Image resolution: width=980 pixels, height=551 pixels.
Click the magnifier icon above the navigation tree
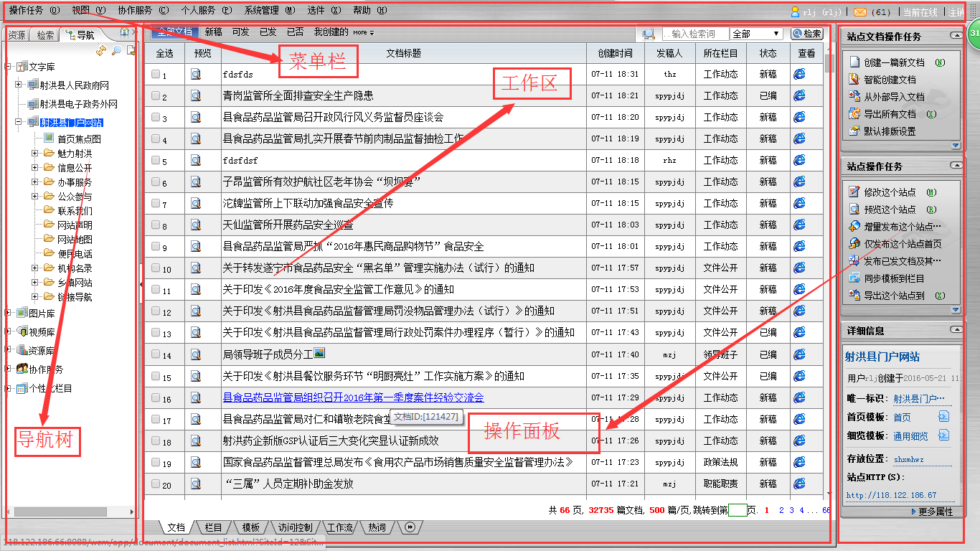tap(116, 50)
